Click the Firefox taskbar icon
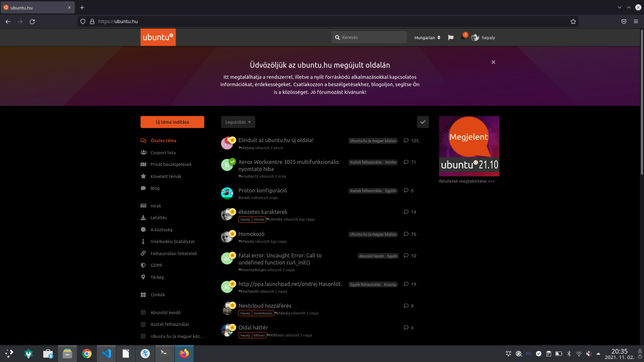This screenshot has height=362, width=644. [x=184, y=353]
